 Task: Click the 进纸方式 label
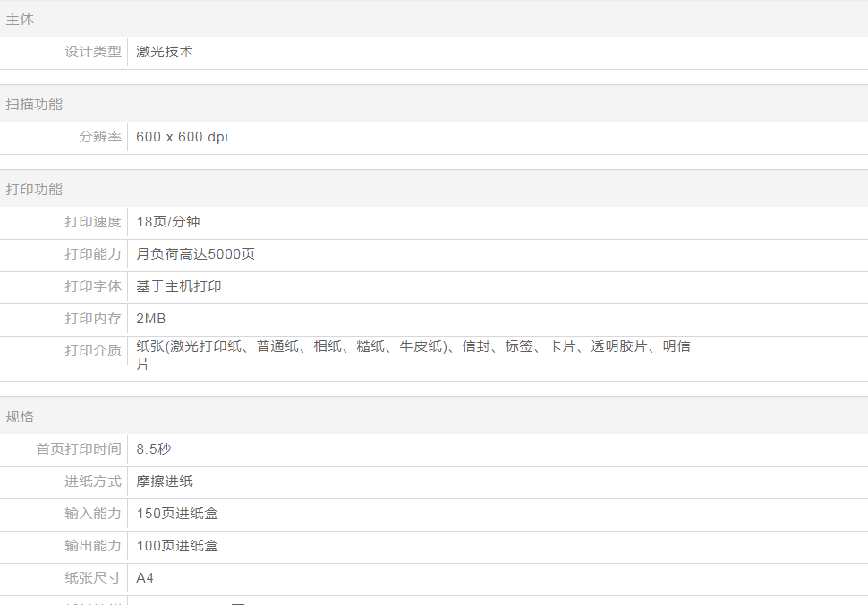93,481
